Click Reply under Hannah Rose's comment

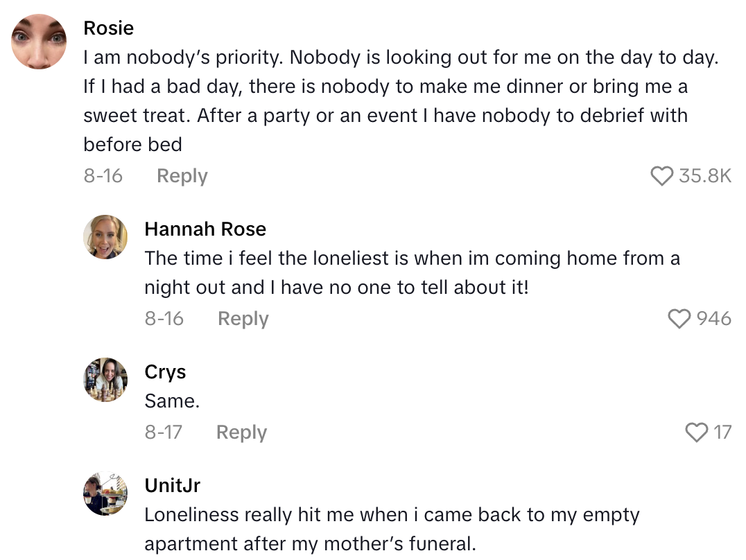(x=242, y=318)
